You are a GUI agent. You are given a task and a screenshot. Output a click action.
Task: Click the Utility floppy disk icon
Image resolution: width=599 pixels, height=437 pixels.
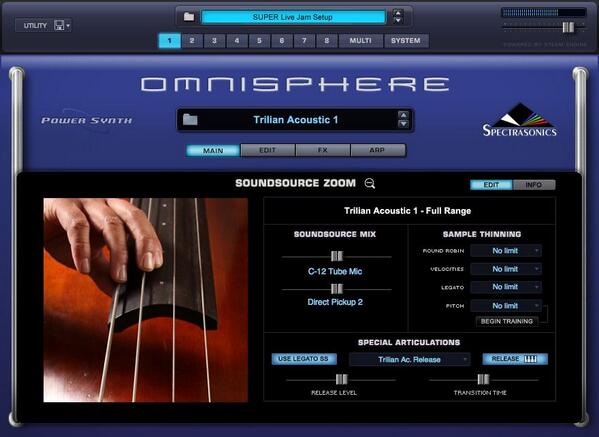[x=59, y=26]
